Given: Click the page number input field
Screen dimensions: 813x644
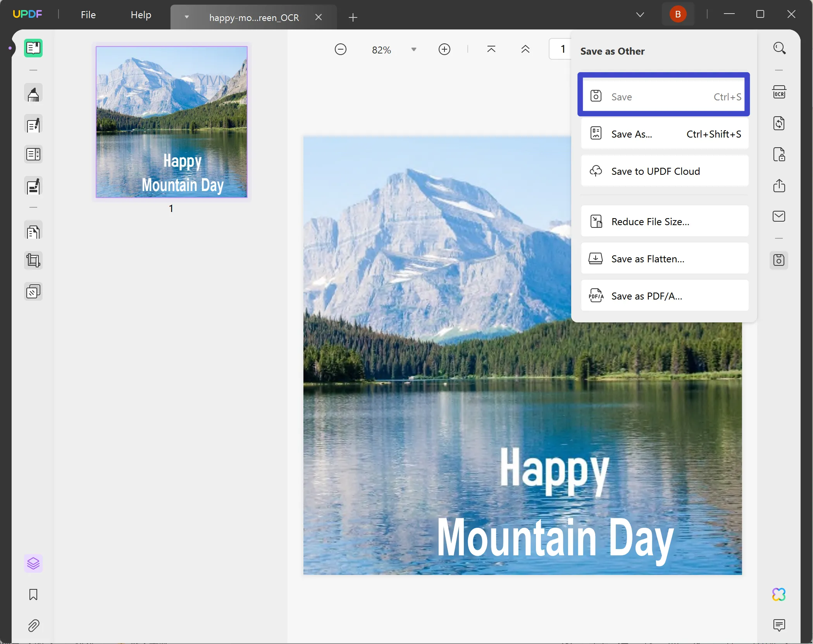Looking at the screenshot, I should coord(562,49).
